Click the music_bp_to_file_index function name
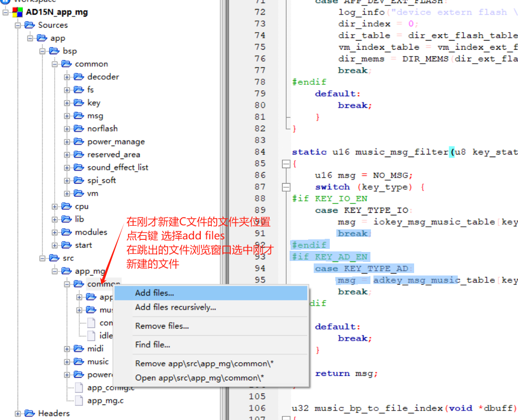518x420 pixels. click(x=378, y=408)
